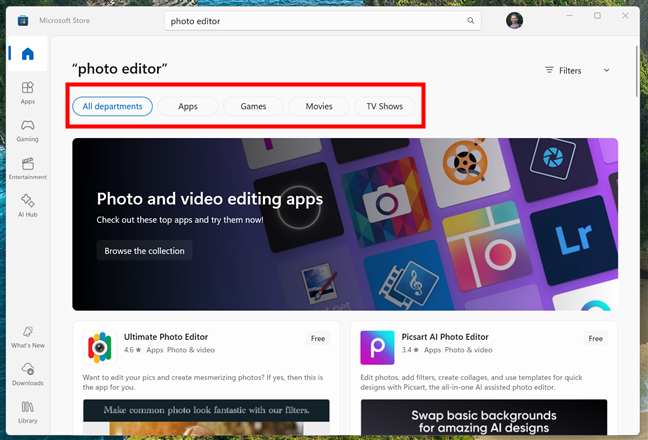Open the AI Hub section
Image resolution: width=648 pixels, height=440 pixels.
pos(28,205)
